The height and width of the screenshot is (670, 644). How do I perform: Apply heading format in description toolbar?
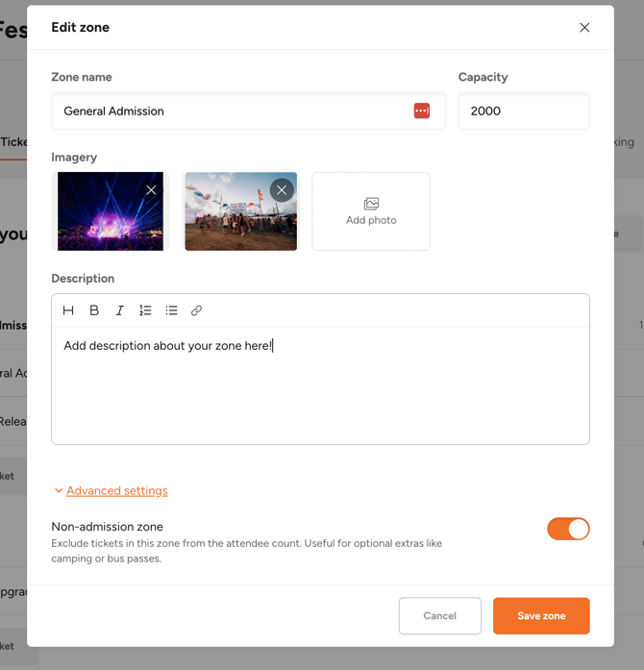click(68, 310)
